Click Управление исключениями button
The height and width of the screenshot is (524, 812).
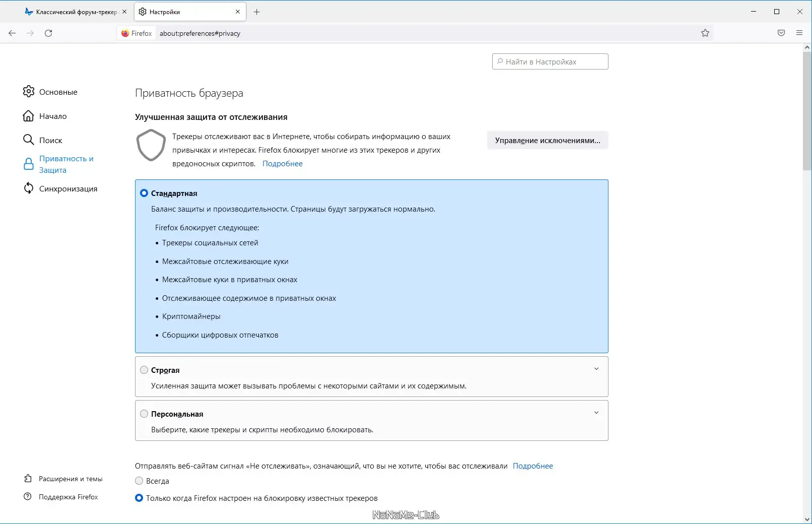click(x=547, y=140)
